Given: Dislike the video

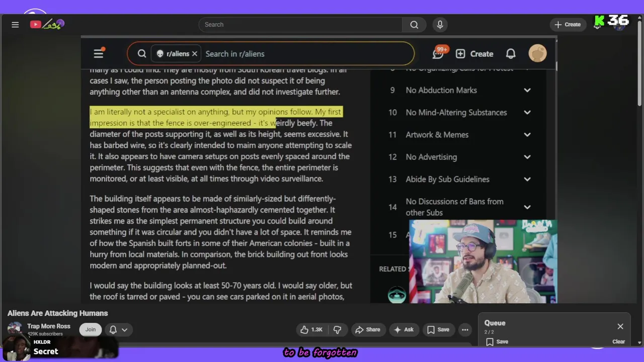Looking at the screenshot, I should (x=337, y=330).
